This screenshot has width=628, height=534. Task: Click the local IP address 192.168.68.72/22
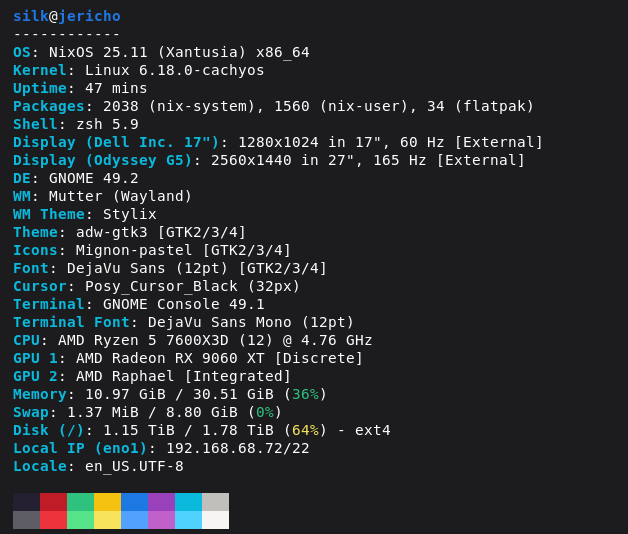(x=237, y=448)
